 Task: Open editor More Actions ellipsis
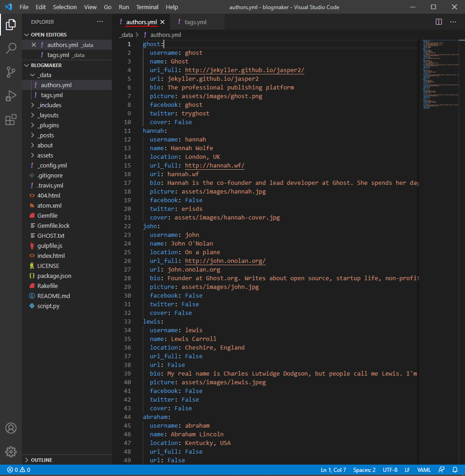(x=453, y=22)
